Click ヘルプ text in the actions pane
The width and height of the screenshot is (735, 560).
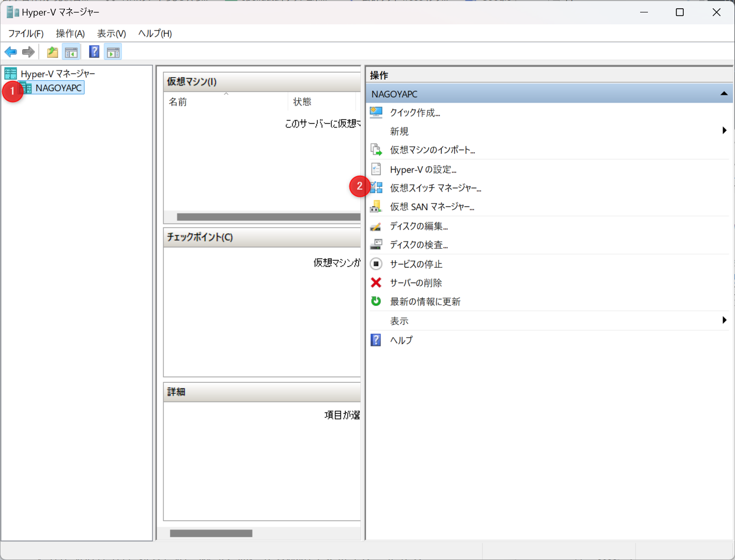(402, 340)
